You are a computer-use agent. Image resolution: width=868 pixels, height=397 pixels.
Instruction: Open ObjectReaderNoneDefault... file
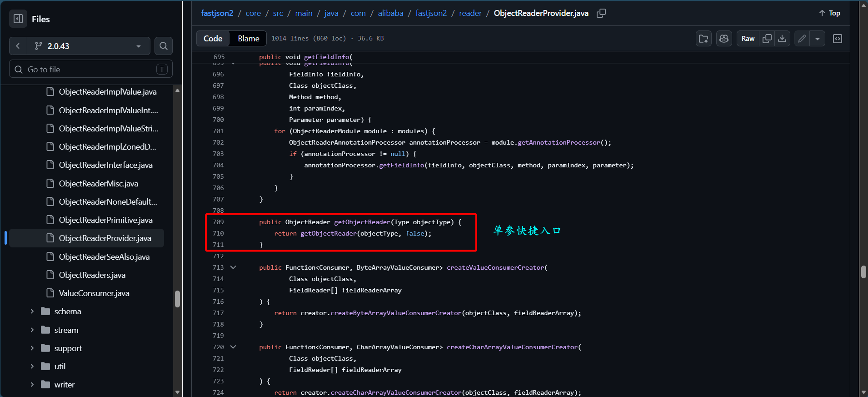[108, 201]
